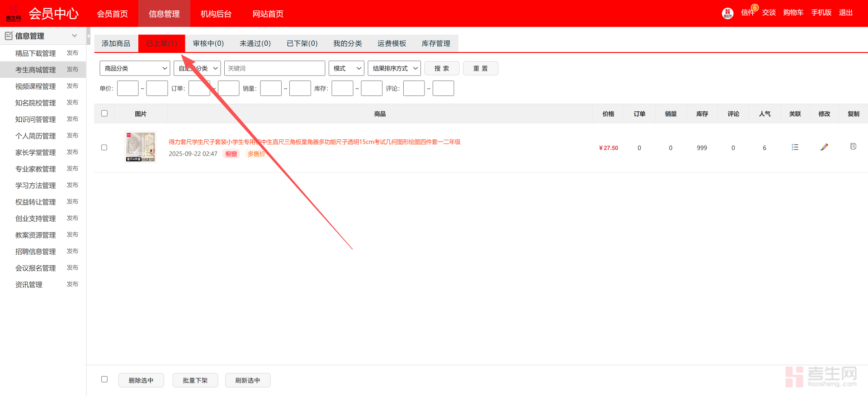Open the 机构后台 top menu
This screenshot has width=868, height=396.
216,14
